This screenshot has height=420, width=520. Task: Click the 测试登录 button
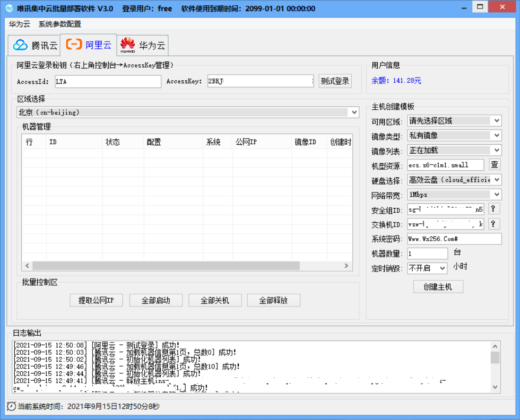[x=335, y=81]
